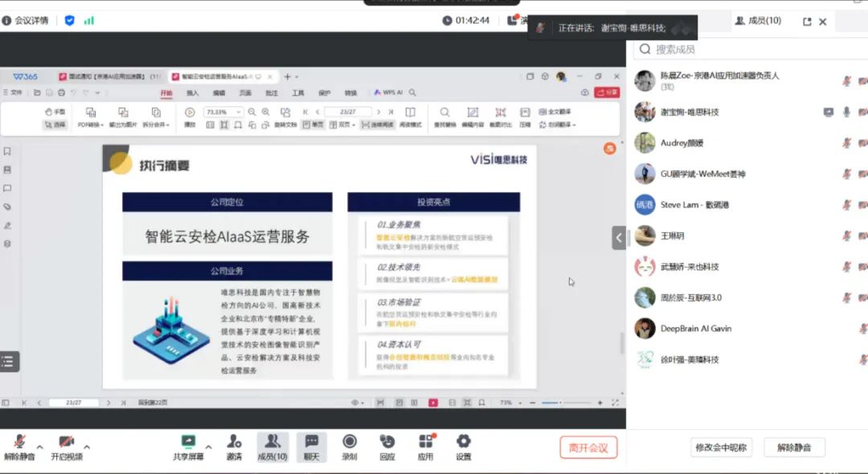Toggle the 成员(10) members panel
868x474 pixels.
(272, 447)
